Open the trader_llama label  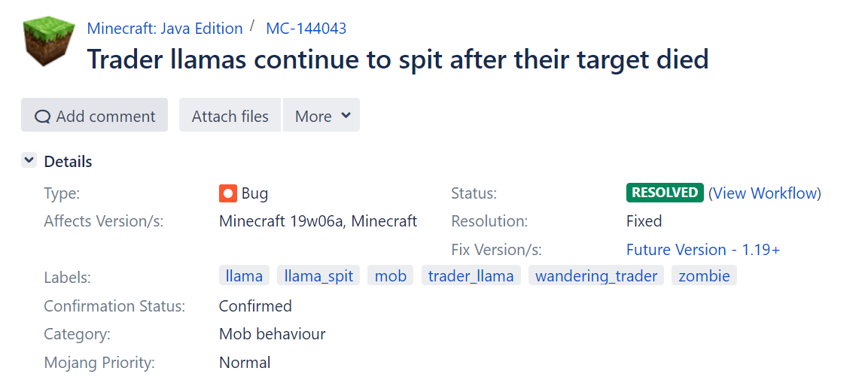tap(471, 276)
